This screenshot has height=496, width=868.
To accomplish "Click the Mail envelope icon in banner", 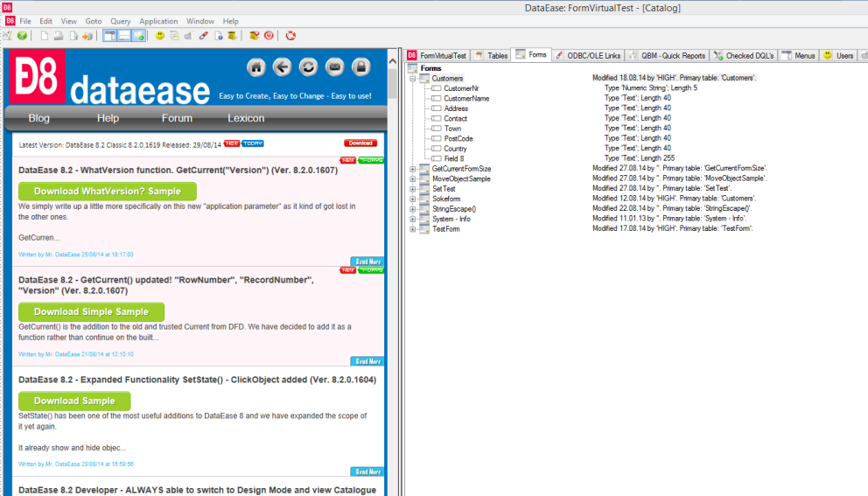I will coord(334,67).
